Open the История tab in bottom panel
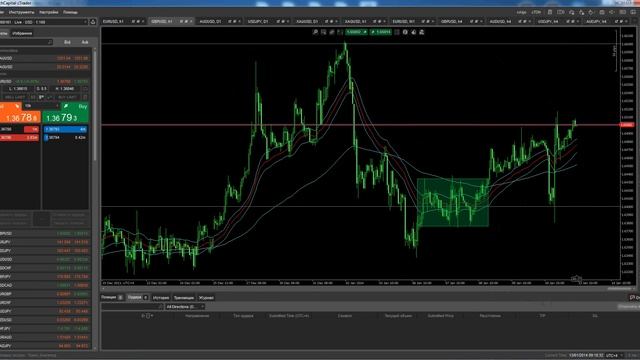 (x=161, y=298)
